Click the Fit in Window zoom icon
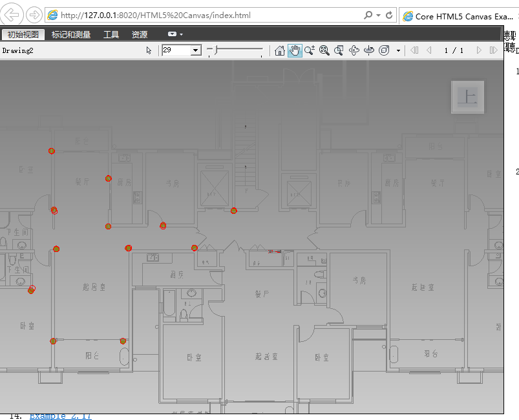 [324, 50]
